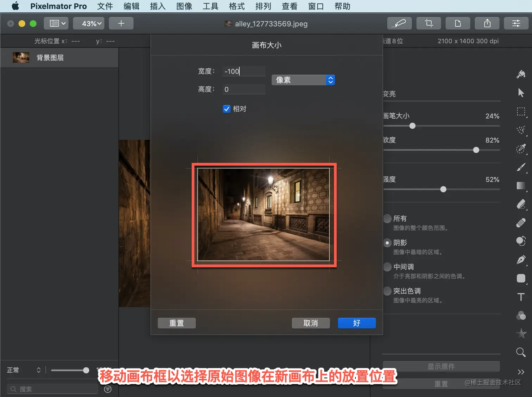Select the Gradient tool
Viewport: 532px width, 397px height.
click(521, 186)
